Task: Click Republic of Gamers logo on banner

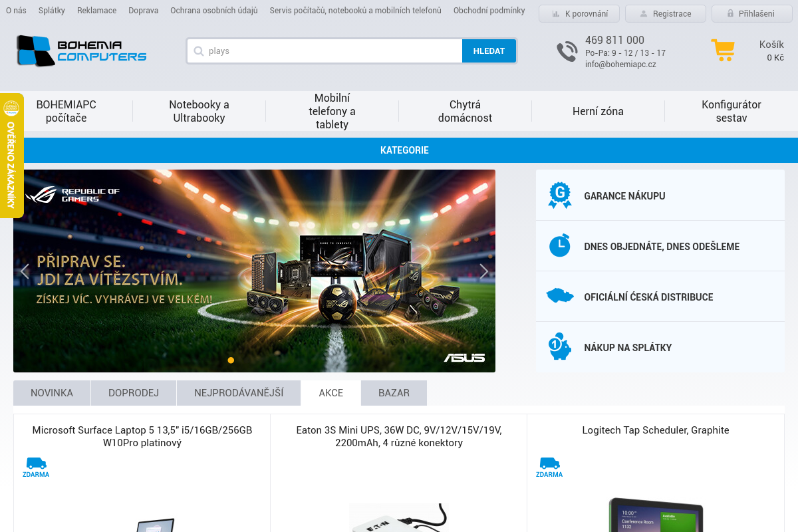Action: (x=72, y=195)
